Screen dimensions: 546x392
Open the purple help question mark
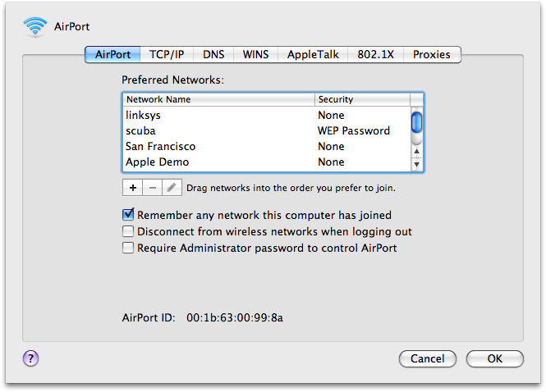31,358
